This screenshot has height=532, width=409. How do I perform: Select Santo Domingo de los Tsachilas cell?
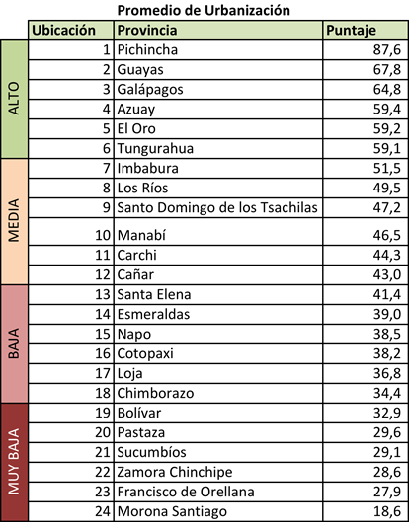point(218,207)
